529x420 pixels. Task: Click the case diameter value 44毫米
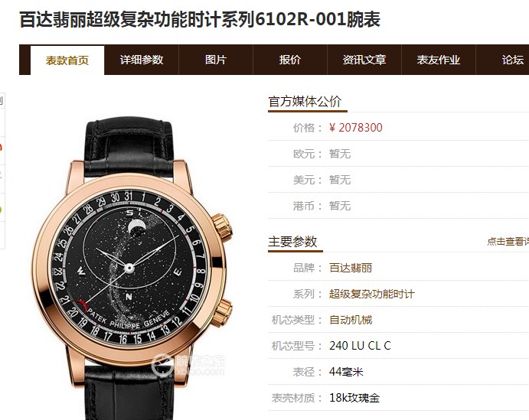346,372
